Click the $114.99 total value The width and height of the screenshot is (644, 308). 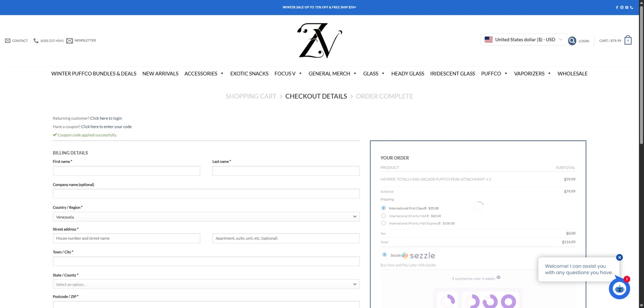pyautogui.click(x=568, y=242)
